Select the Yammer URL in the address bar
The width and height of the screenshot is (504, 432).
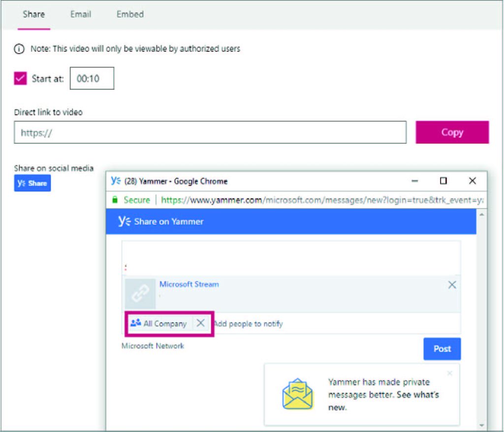(322, 200)
